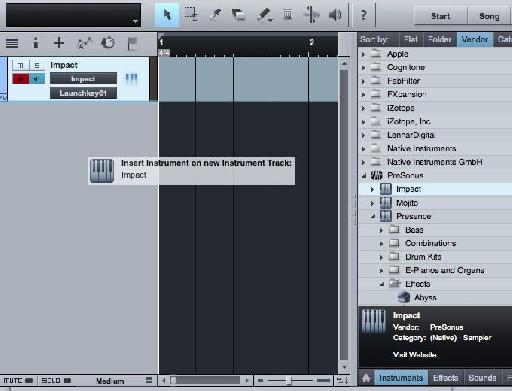This screenshot has height=391, width=512.
Task: Switch to the Song page
Action: pyautogui.click(x=489, y=16)
